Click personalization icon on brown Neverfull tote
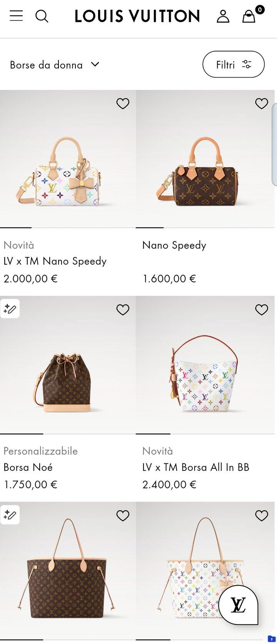The height and width of the screenshot is (644, 277). tap(10, 515)
